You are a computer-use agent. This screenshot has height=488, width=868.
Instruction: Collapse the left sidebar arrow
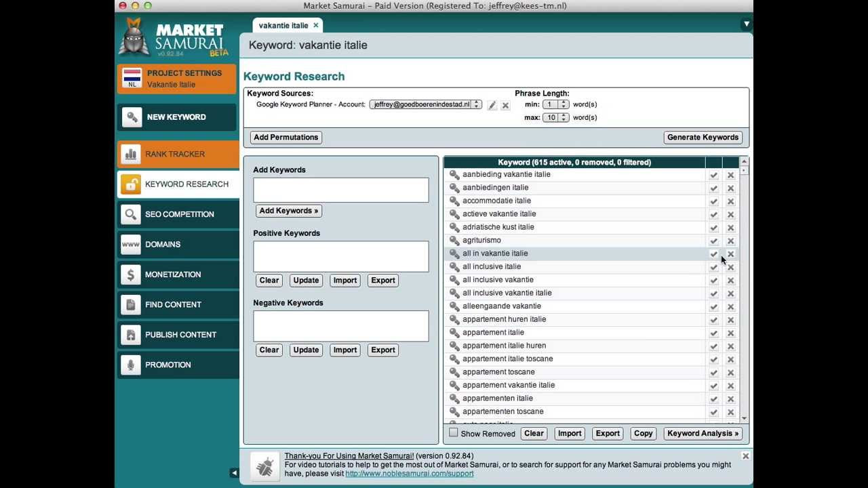click(x=234, y=473)
